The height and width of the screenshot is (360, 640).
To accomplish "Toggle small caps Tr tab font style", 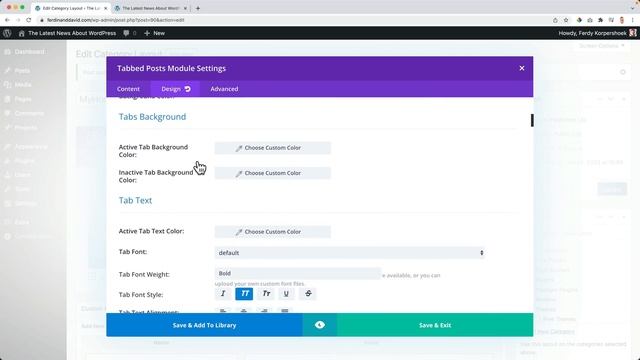I will pyautogui.click(x=266, y=293).
